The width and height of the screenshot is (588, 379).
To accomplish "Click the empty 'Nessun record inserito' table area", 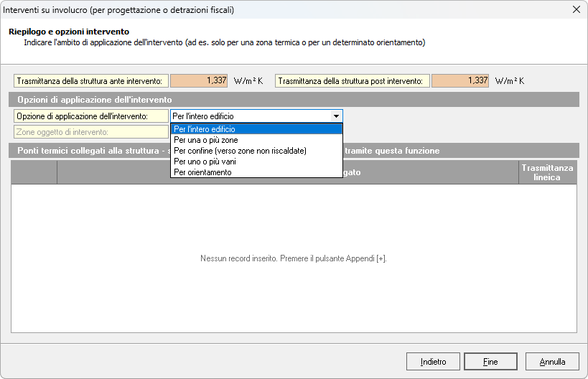I will coord(294,273).
